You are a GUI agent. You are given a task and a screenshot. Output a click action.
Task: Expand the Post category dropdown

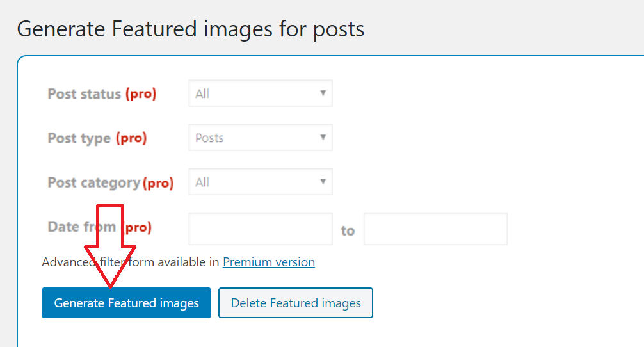261,182
